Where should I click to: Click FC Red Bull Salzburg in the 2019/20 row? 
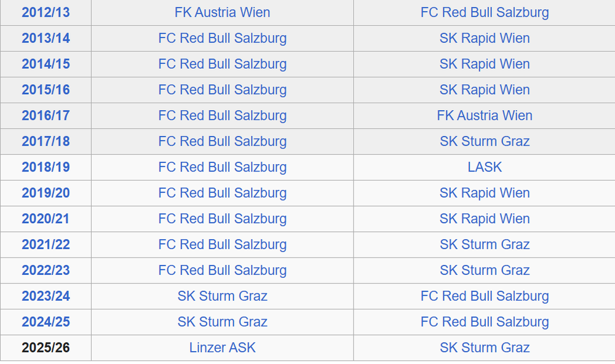pos(223,193)
